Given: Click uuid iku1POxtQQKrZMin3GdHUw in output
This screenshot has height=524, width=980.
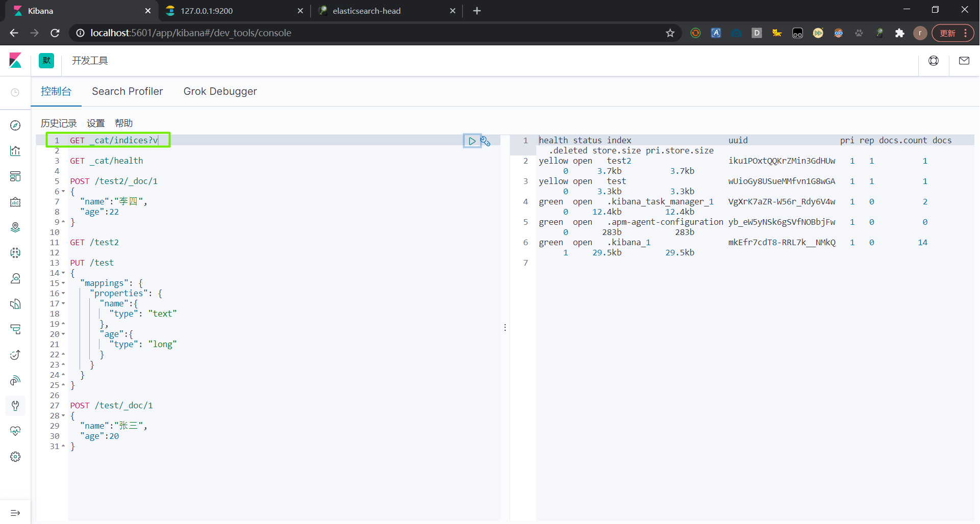Looking at the screenshot, I should point(782,161).
